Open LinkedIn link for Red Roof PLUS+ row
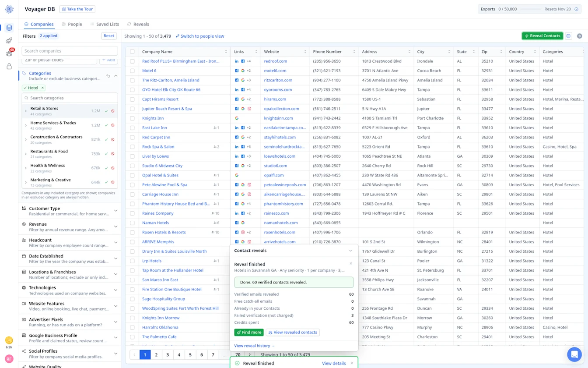This screenshot has height=368, width=588. tap(237, 61)
